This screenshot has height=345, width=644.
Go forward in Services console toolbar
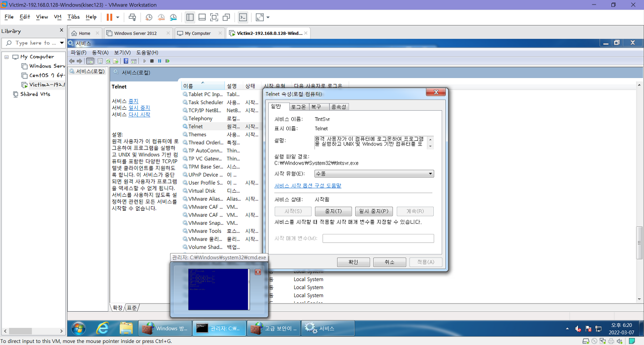pos(79,61)
